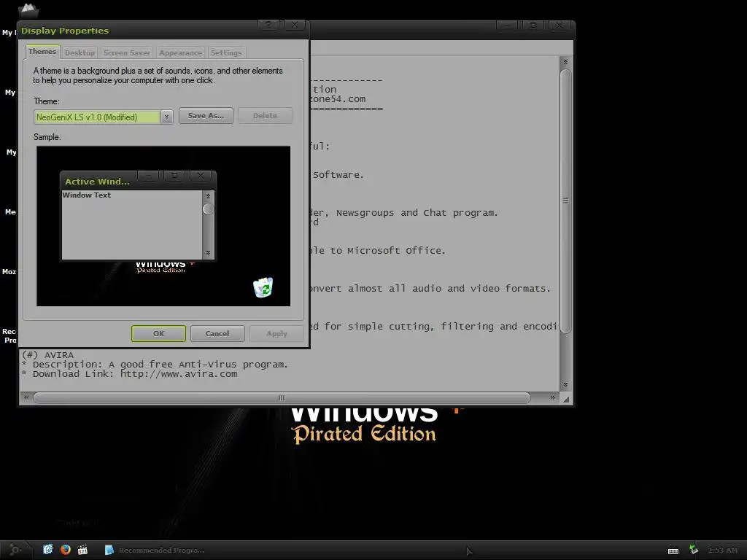
Task: Expand the Theme dropdown list
Action: coord(167,117)
